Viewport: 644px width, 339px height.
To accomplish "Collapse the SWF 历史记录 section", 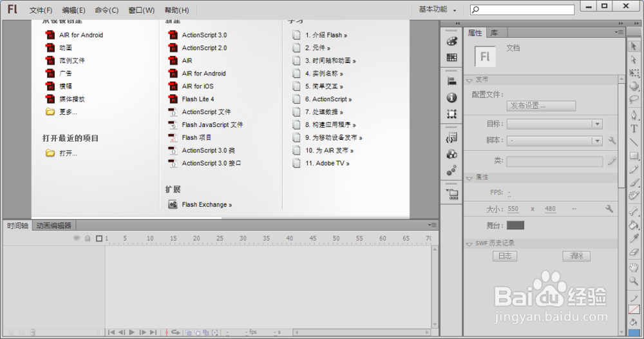I will point(469,244).
